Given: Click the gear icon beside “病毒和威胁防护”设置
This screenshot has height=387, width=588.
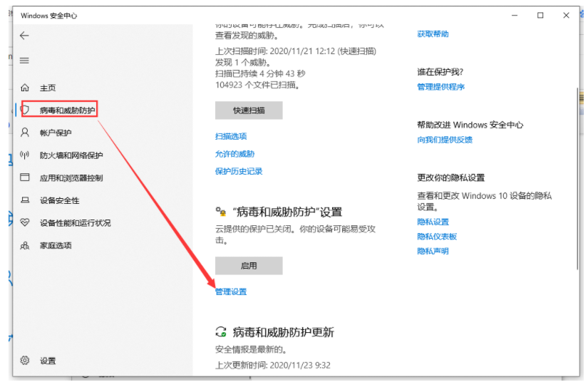Looking at the screenshot, I should click(x=221, y=212).
